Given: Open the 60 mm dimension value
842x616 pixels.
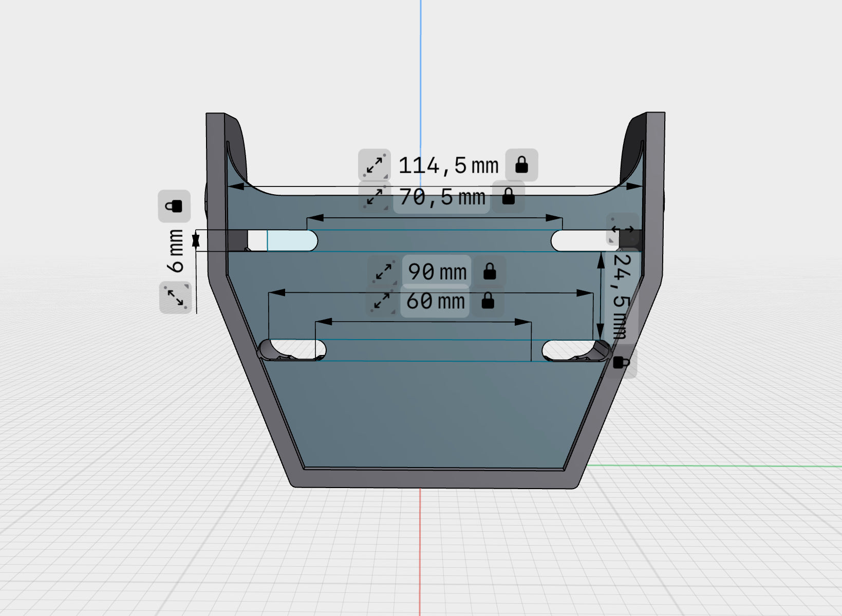Looking at the screenshot, I should [x=435, y=301].
